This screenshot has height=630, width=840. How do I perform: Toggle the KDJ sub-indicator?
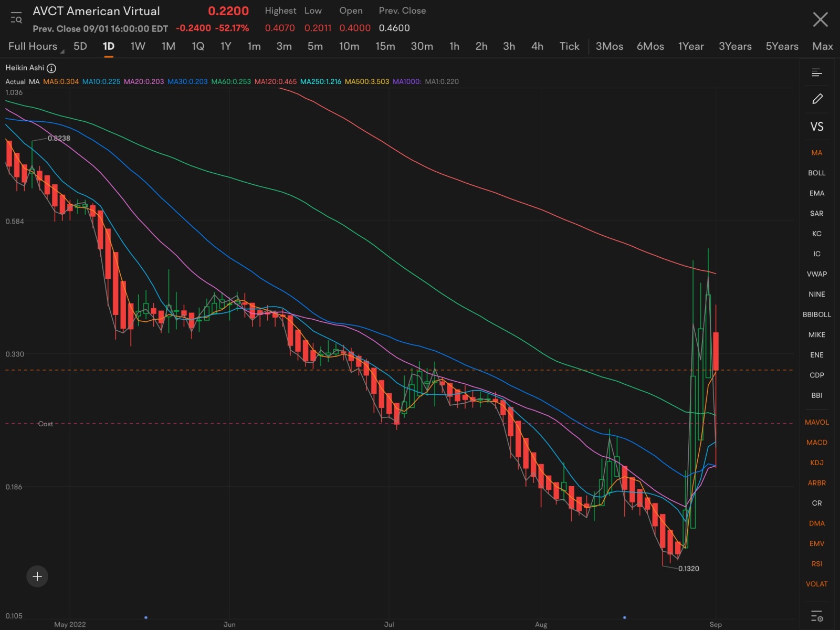click(x=817, y=463)
